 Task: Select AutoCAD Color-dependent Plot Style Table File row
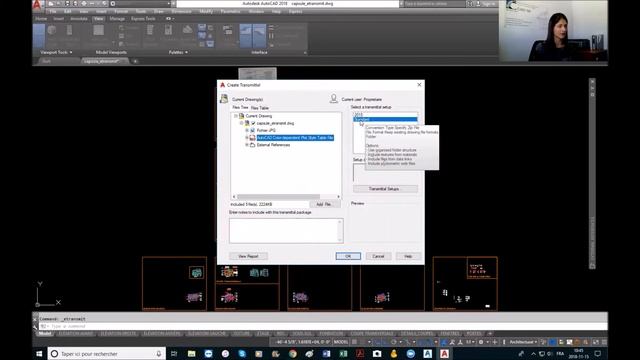pos(295,138)
